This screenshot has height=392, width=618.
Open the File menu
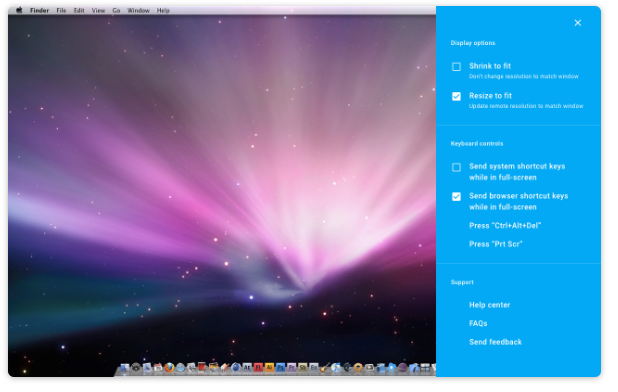click(61, 10)
